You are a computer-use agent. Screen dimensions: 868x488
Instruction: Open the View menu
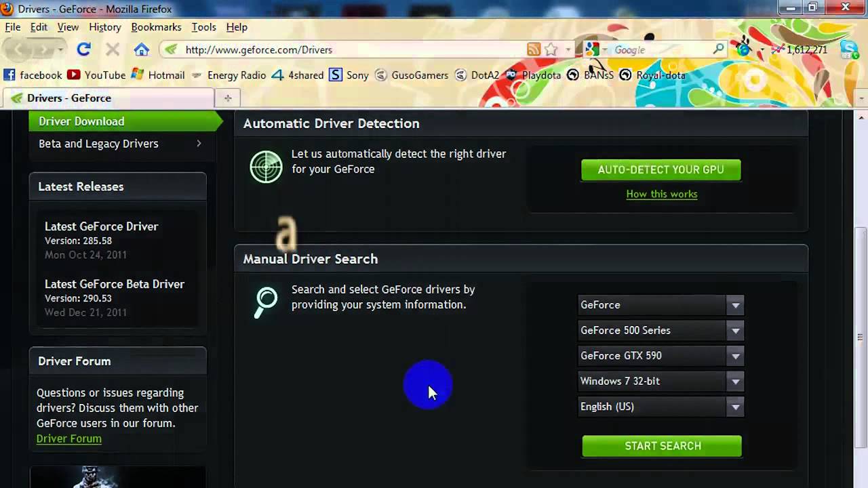coord(68,27)
